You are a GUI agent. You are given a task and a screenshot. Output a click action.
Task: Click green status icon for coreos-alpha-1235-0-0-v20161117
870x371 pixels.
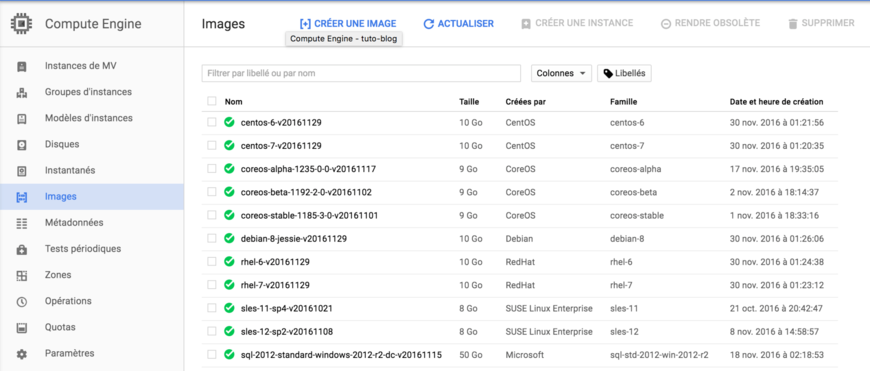click(229, 169)
